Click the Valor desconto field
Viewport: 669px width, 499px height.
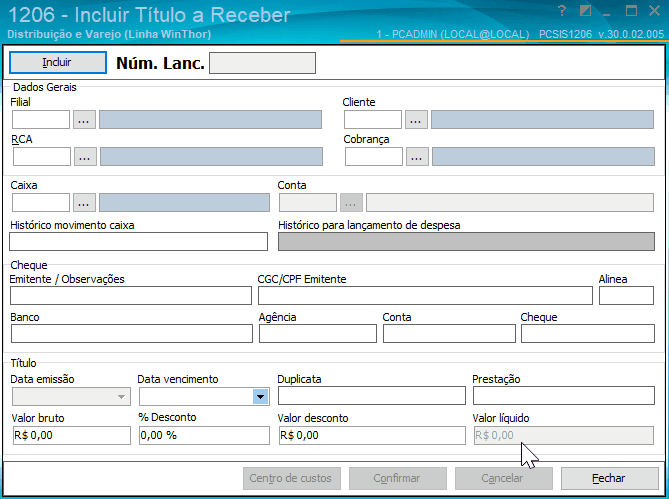372,435
